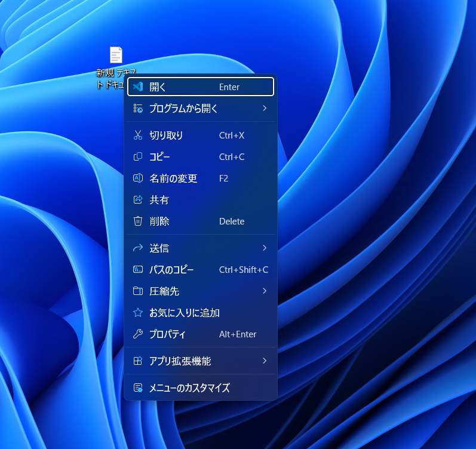
Task: Click the VS Code icon beside 開く
Action: click(138, 87)
